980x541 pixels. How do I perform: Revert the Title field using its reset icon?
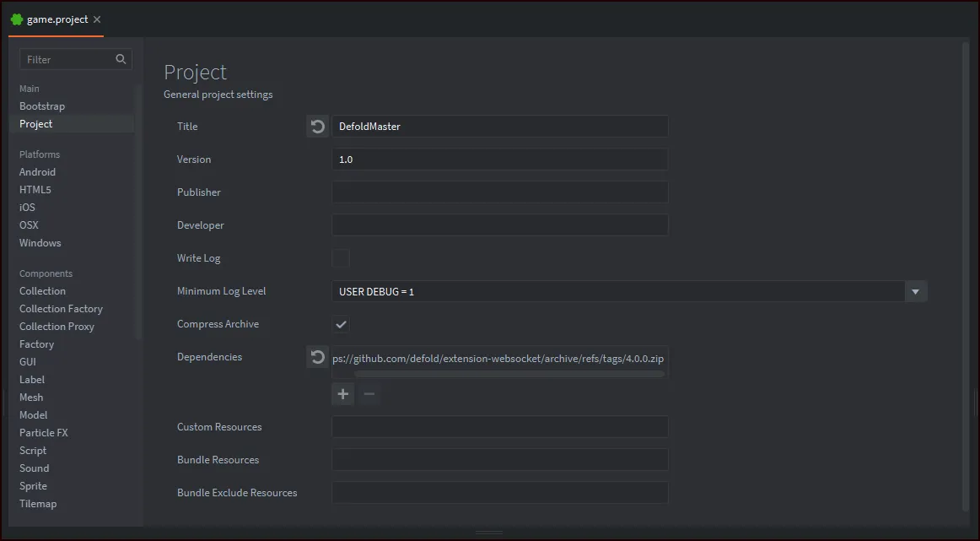pos(317,126)
